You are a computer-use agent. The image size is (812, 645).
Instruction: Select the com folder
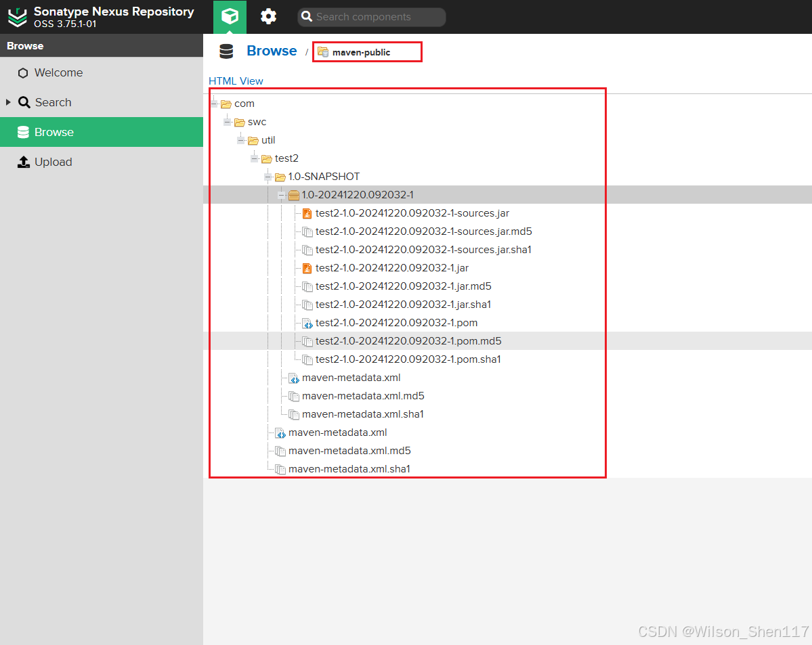(x=244, y=104)
